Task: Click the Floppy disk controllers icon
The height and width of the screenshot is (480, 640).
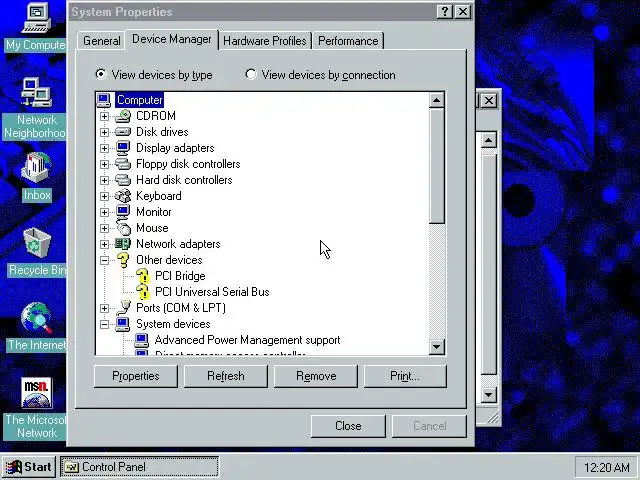Action: coord(123,164)
